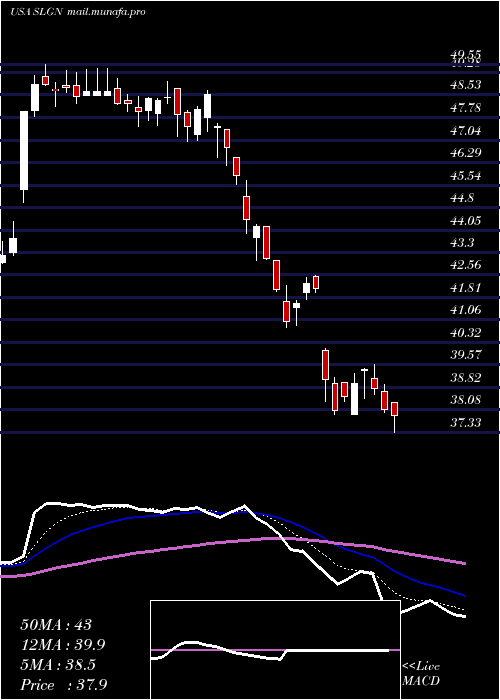Click the 44.8 price axis label

(x=463, y=198)
